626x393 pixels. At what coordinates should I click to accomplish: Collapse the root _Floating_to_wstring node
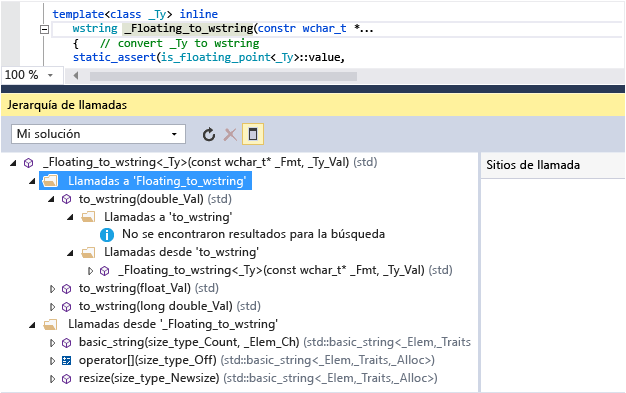point(13,163)
